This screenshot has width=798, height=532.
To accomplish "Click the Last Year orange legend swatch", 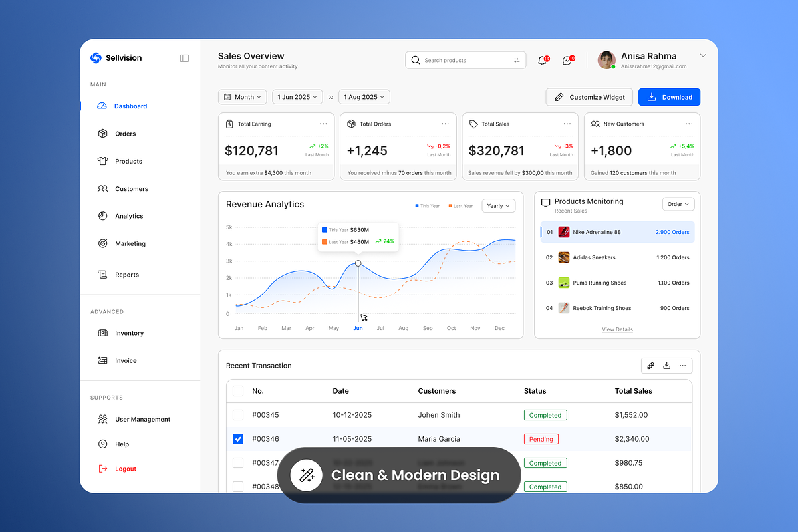I will [x=450, y=206].
